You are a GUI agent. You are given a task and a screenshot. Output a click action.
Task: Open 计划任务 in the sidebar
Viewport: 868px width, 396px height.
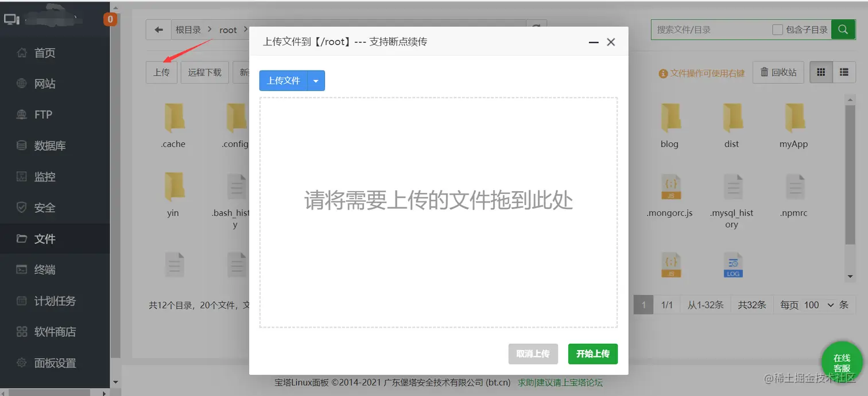(55, 301)
